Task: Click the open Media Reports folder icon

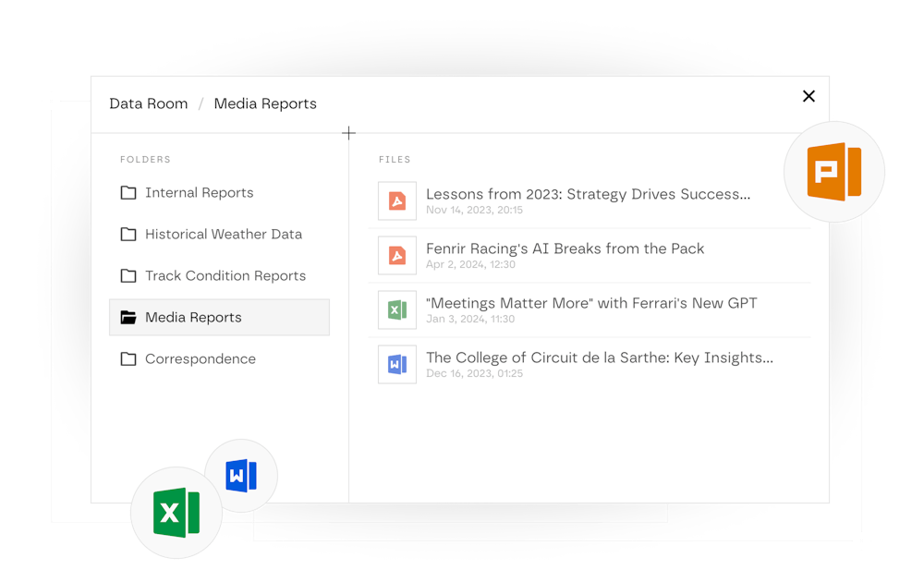Action: [128, 318]
